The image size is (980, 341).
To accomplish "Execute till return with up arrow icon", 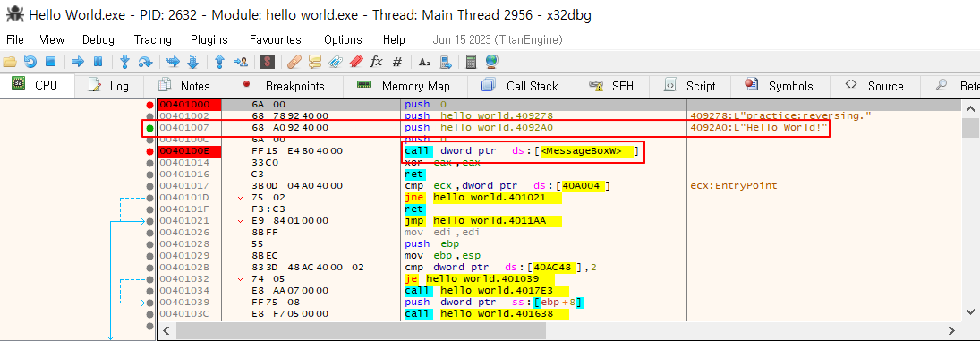I will click(219, 62).
